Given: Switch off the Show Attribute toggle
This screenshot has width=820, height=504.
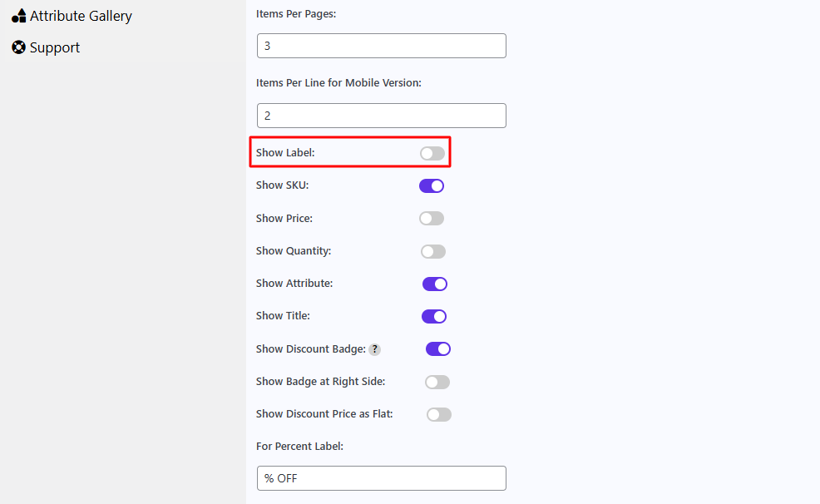Looking at the screenshot, I should coord(435,284).
